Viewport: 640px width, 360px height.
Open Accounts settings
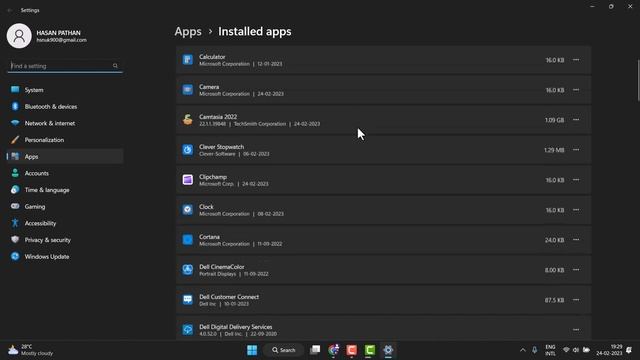coord(65,173)
